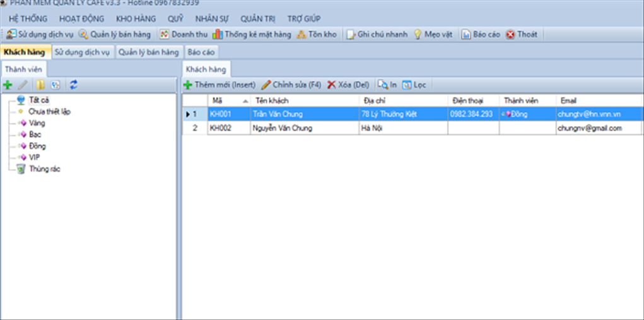Click the Mẹo vặt lightbulb icon

coord(418,35)
